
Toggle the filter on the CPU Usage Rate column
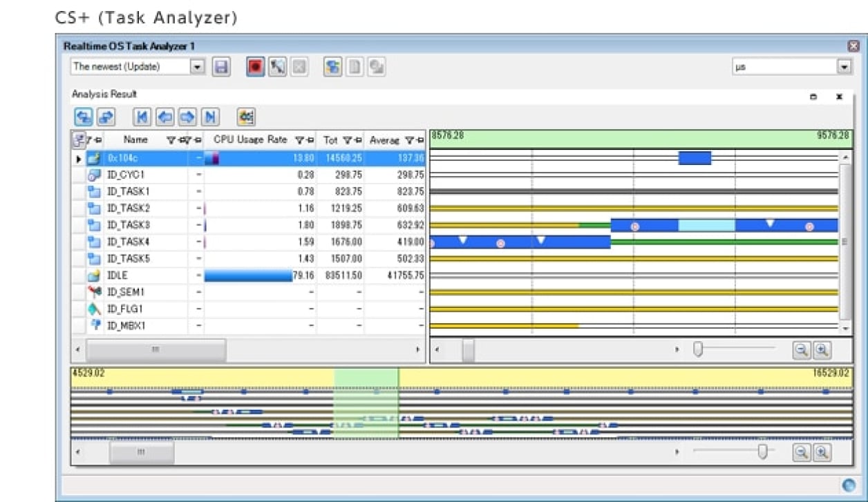(300, 139)
